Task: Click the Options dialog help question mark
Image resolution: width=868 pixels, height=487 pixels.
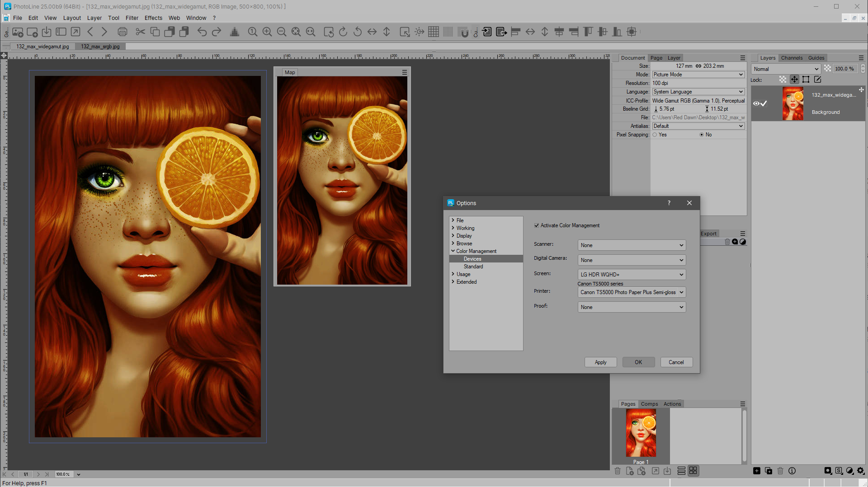Action: [669, 203]
